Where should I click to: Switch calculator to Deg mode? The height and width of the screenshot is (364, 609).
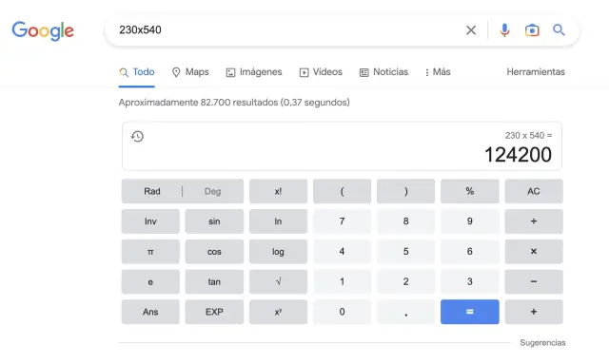212,191
